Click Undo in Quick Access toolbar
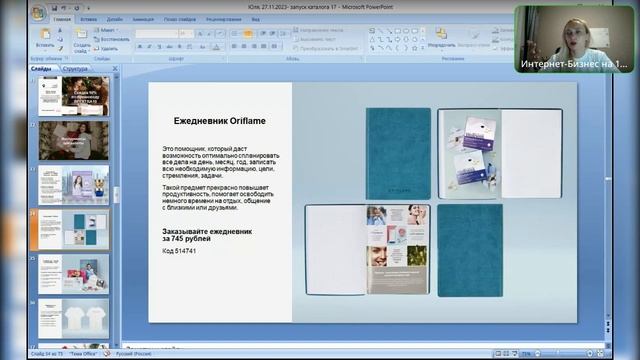The height and width of the screenshot is (360, 640). click(x=64, y=8)
